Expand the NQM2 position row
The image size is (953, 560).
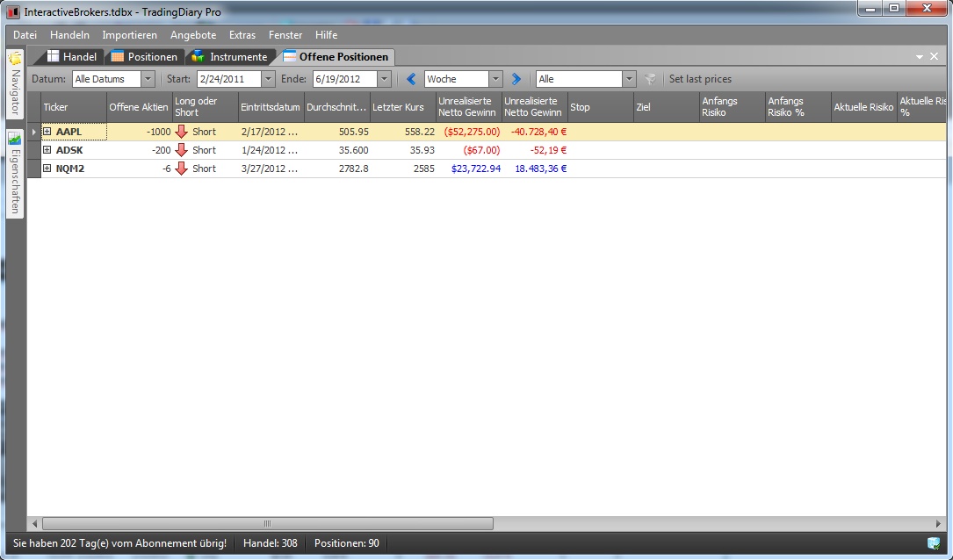47,169
